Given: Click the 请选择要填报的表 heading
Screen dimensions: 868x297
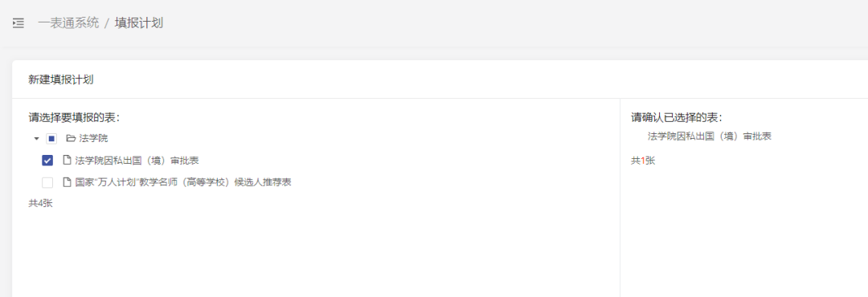Looking at the screenshot, I should (74, 117).
